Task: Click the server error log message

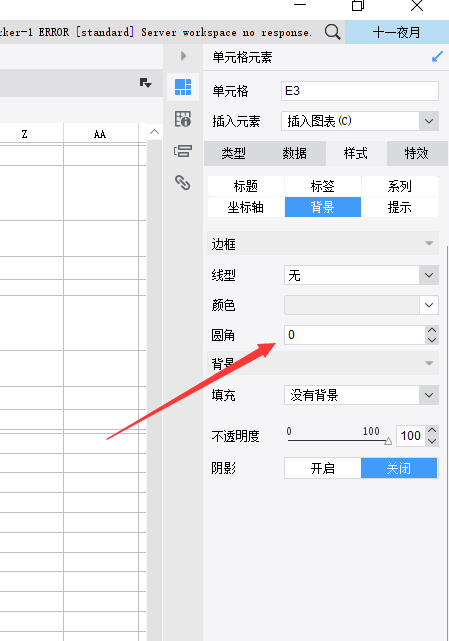Action: coord(155,32)
